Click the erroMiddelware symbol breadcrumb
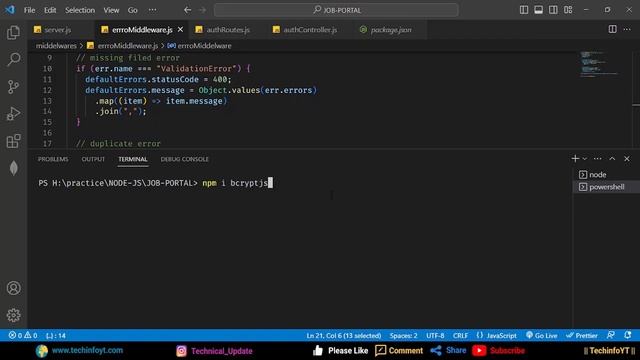 click(200, 46)
